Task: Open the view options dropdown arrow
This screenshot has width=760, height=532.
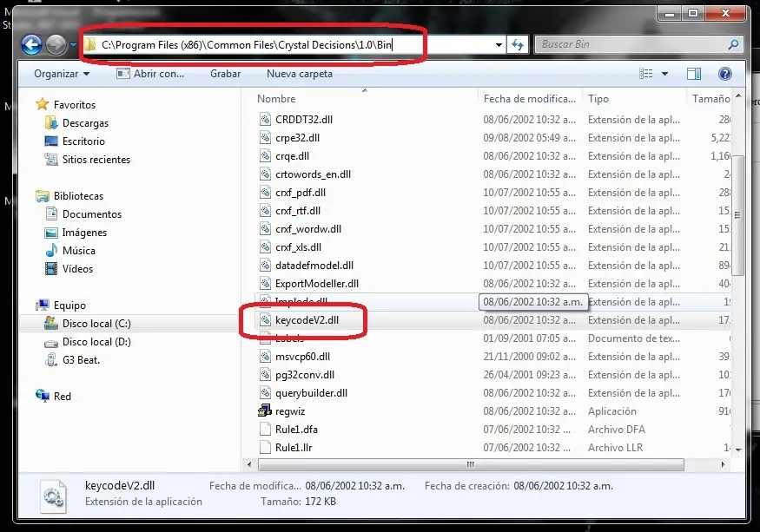Action: 665,74
